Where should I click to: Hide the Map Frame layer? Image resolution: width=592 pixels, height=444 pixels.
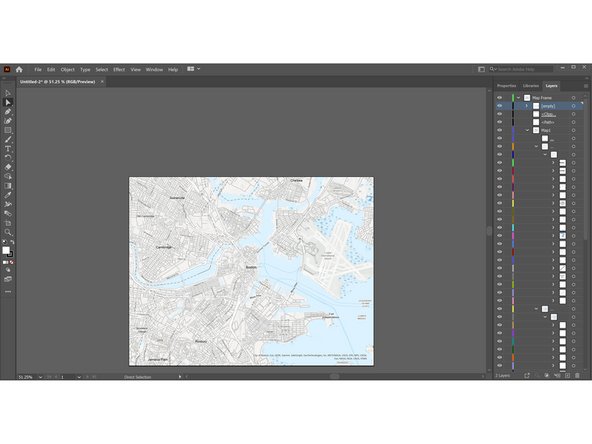point(500,98)
